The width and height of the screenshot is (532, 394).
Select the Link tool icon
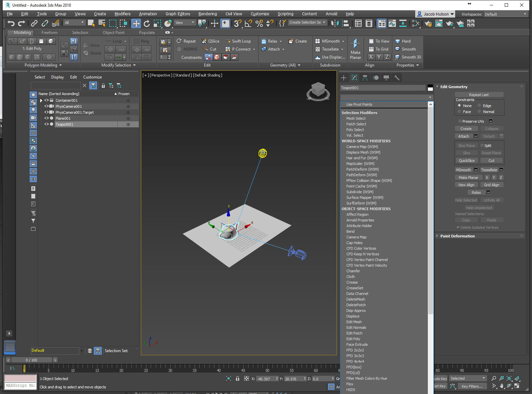34,23
